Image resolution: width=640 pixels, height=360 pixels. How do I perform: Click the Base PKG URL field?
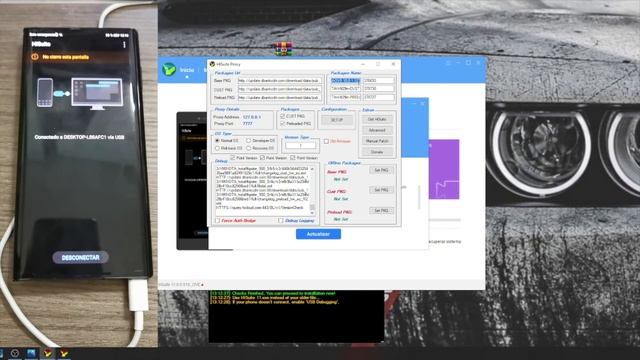click(x=280, y=81)
